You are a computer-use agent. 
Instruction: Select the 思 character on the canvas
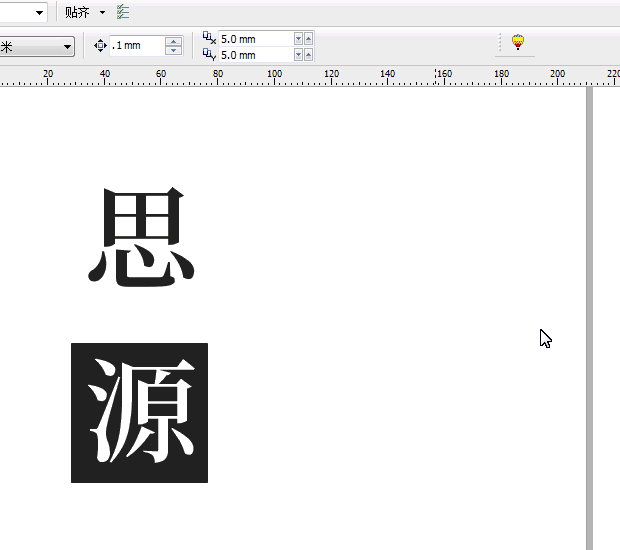coord(141,239)
